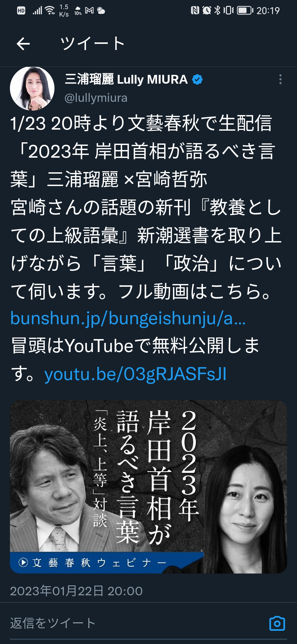Viewport: 297px width, 644px height.
Task: Open the webinar preview image
Action: point(148,487)
